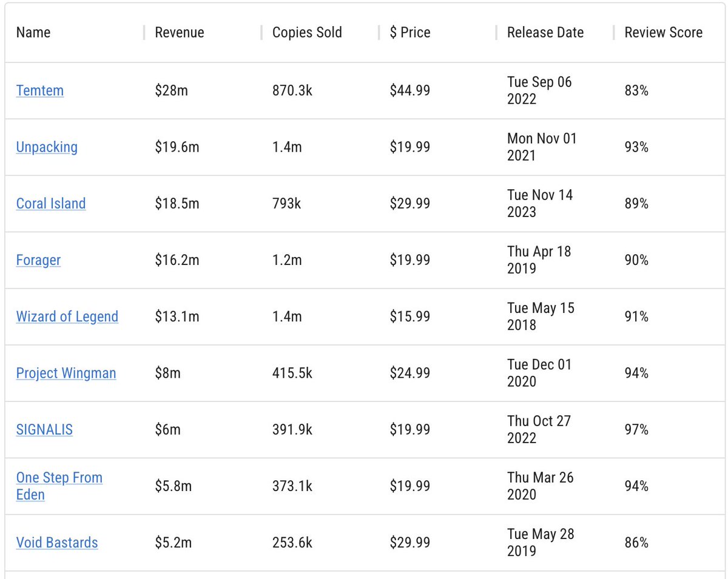This screenshot has height=579, width=728.
Task: Select the 373.1k copies sold cell
Action: coord(292,486)
